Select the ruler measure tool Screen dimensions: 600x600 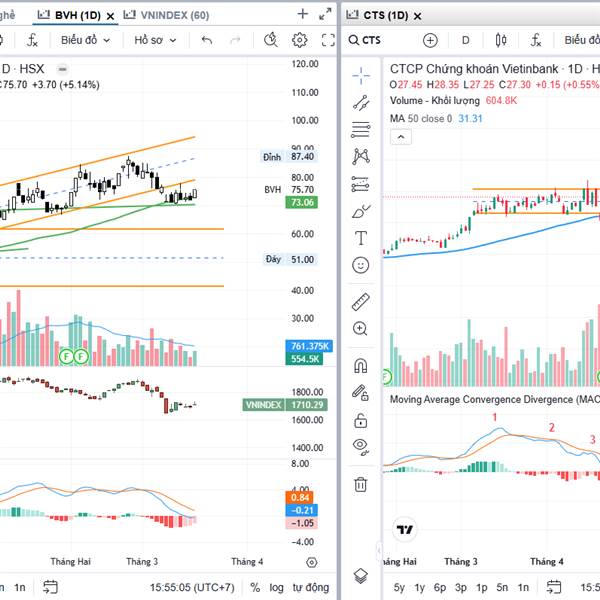(361, 302)
